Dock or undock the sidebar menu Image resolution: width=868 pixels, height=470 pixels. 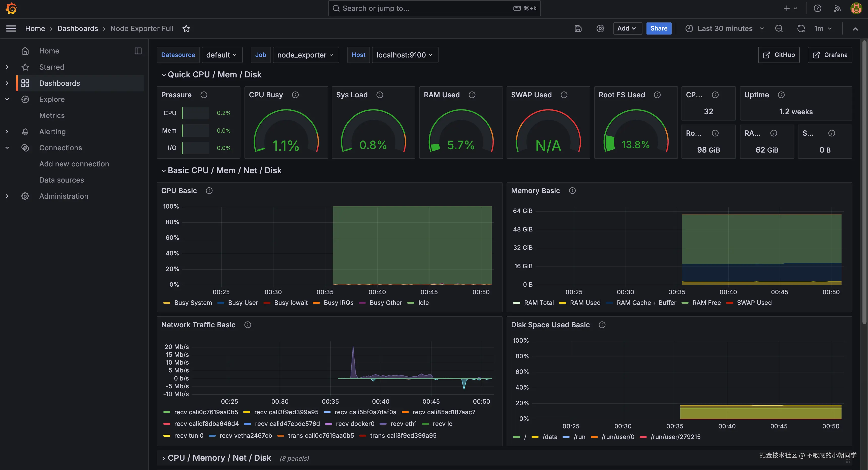(x=138, y=51)
